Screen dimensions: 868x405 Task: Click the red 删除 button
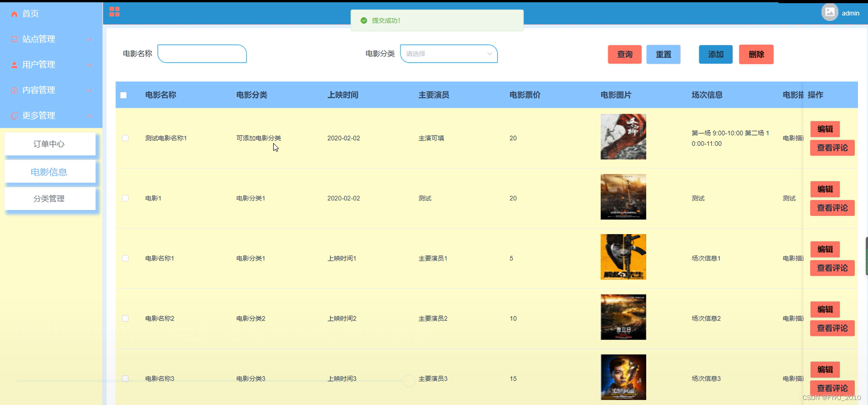tap(756, 55)
